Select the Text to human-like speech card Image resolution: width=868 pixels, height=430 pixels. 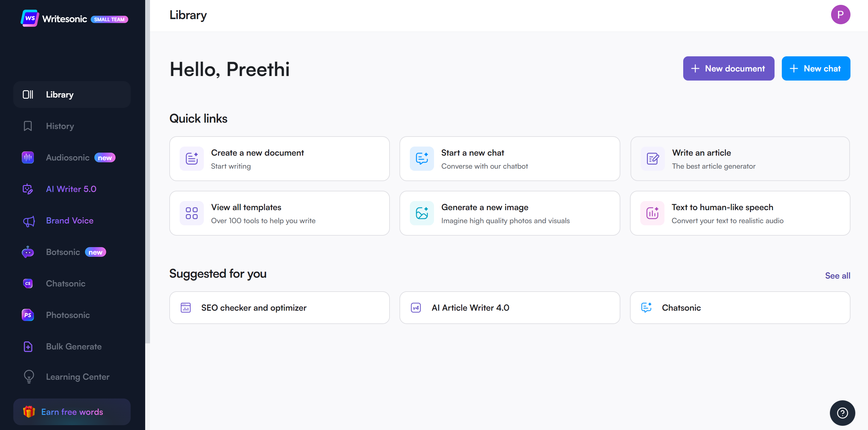coord(740,213)
